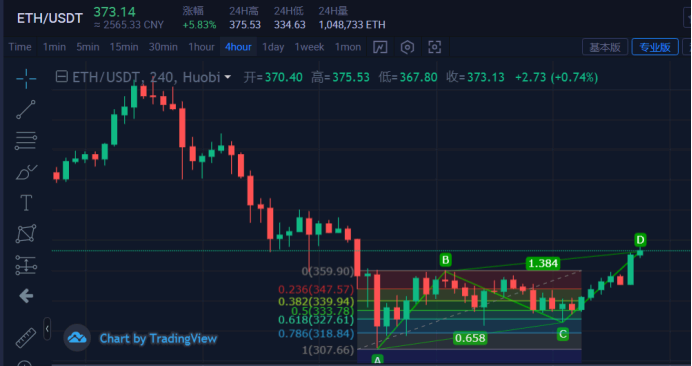Click the back arrow icon in toolbar
This screenshot has width=692, height=366.
pos(26,296)
